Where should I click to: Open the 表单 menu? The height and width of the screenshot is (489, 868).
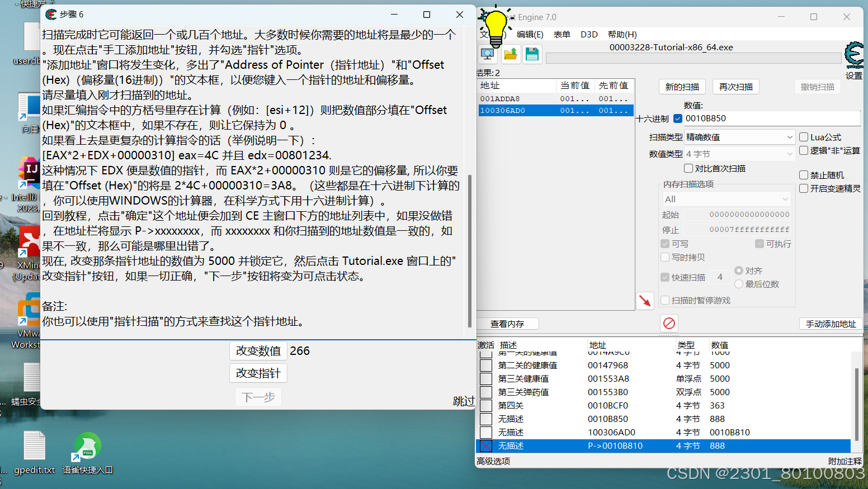click(x=562, y=34)
